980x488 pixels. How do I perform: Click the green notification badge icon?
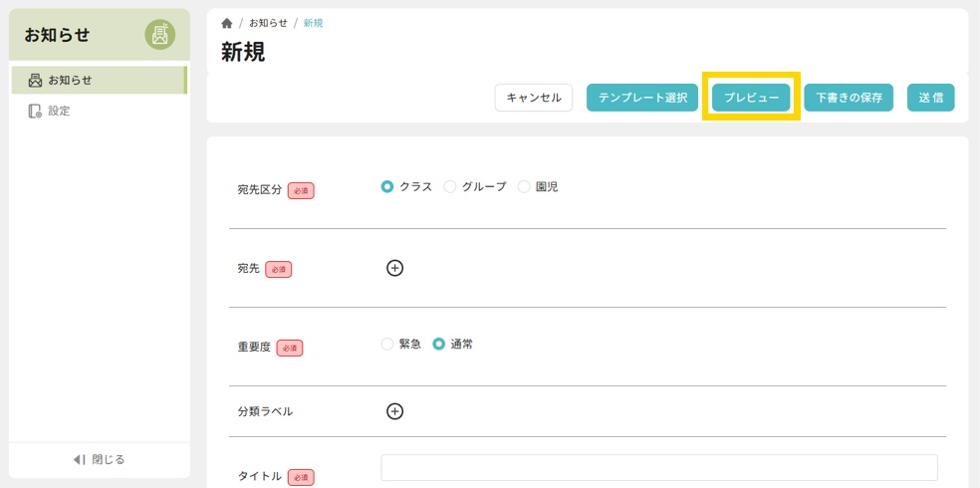pyautogui.click(x=159, y=35)
